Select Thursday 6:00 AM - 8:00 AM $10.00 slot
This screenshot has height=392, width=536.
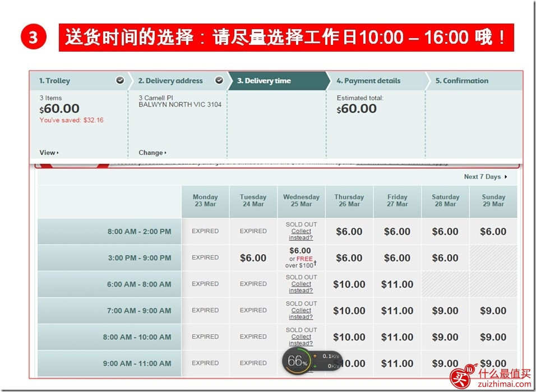349,284
